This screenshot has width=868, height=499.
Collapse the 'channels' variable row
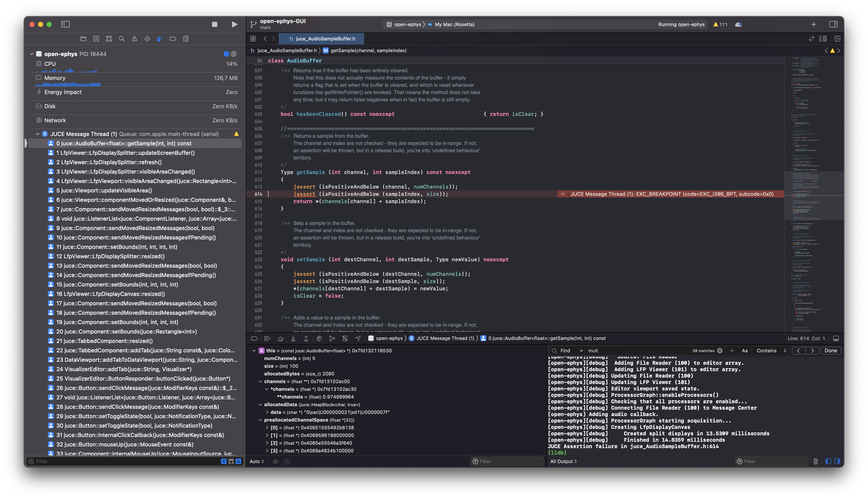260,381
